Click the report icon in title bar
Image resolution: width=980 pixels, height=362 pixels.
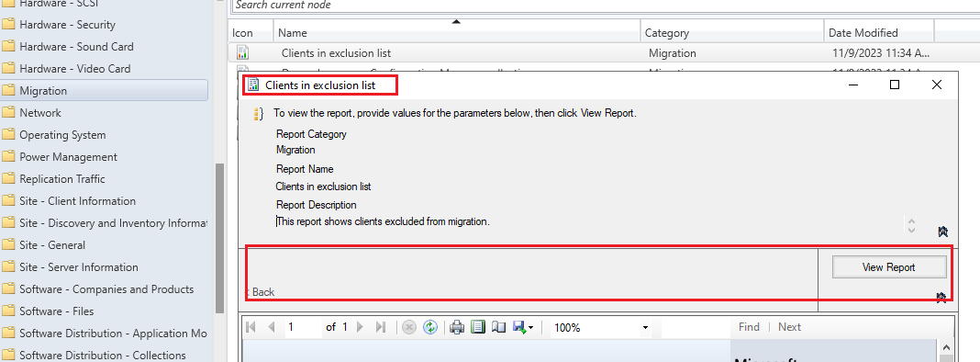[253, 85]
